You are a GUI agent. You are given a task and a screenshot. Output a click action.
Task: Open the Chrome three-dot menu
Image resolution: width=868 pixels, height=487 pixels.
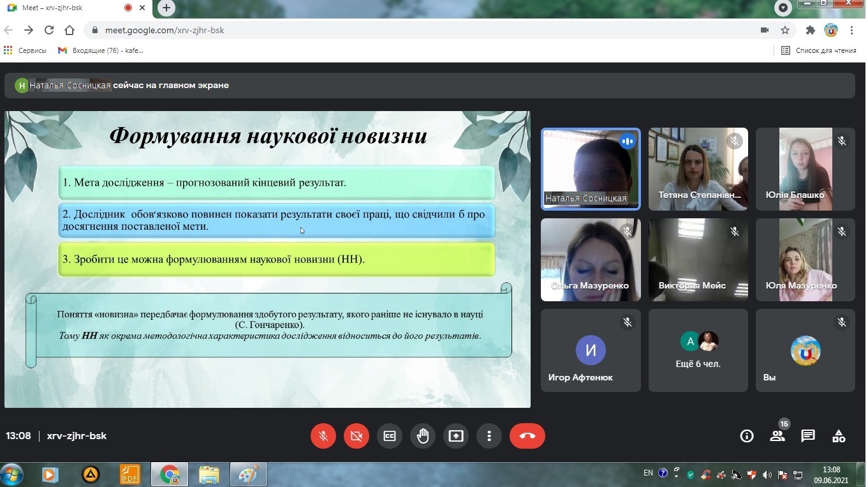852,30
